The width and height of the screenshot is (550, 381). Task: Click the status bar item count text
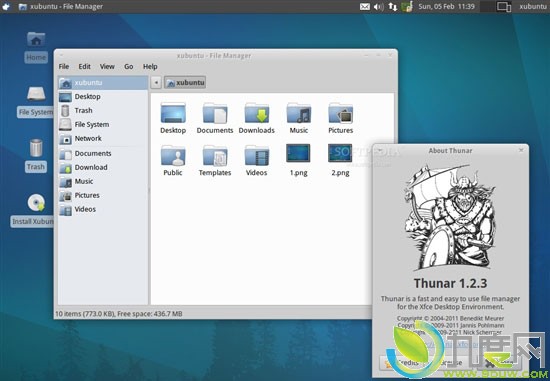(x=119, y=314)
